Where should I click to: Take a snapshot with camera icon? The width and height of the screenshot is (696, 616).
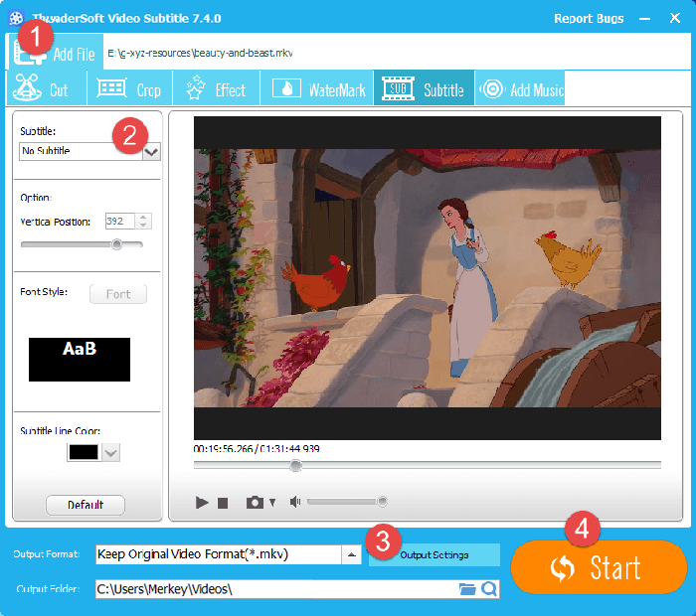(255, 503)
